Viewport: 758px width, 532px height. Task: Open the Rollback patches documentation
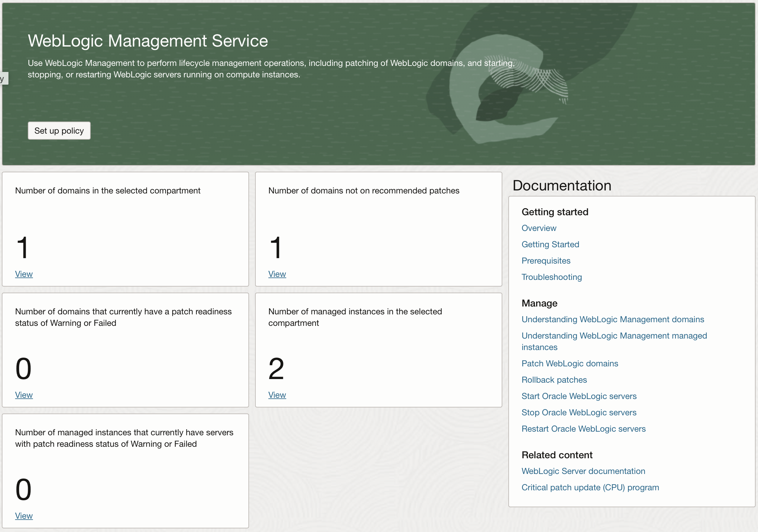pos(554,380)
